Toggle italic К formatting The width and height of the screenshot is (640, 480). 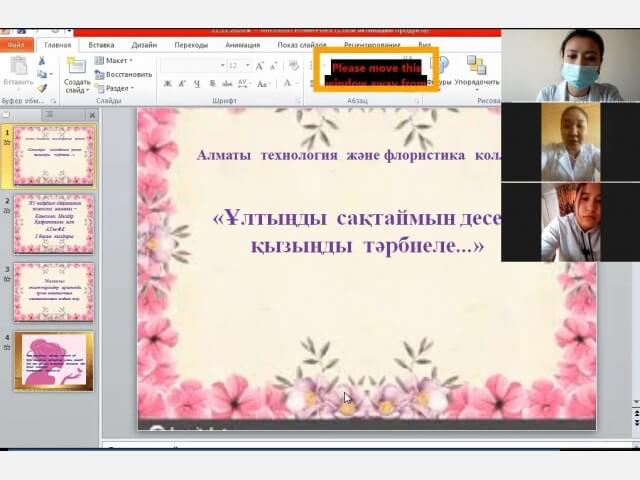(182, 84)
